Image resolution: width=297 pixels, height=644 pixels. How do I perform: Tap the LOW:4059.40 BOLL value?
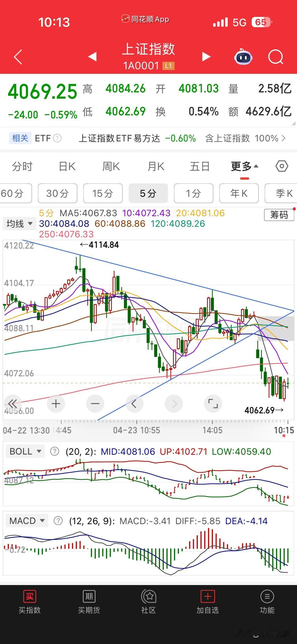(242, 452)
